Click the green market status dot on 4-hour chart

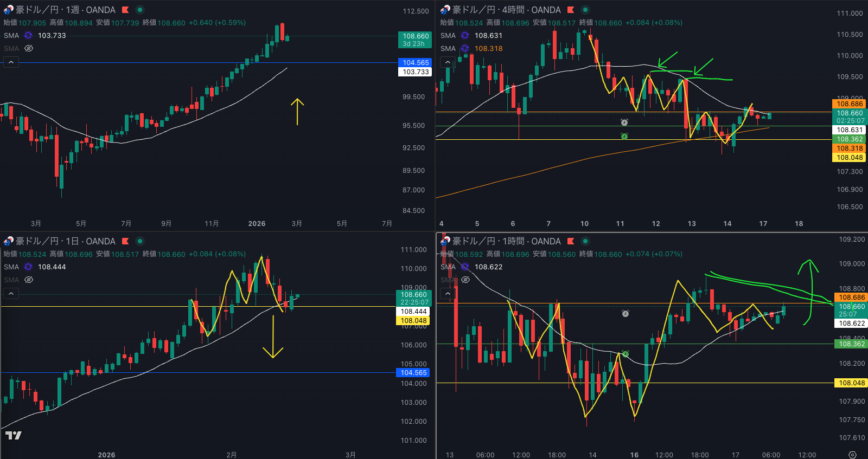point(585,10)
